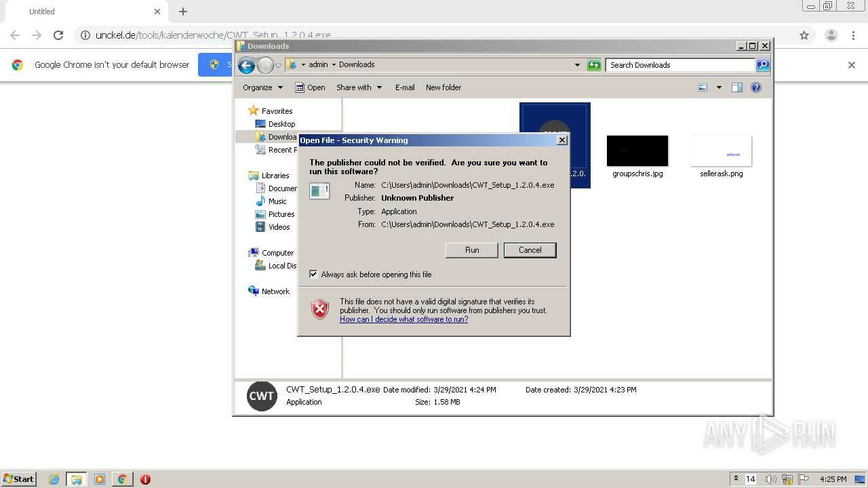
Task: Click the clock showing 4:25 PM
Action: pos(833,479)
